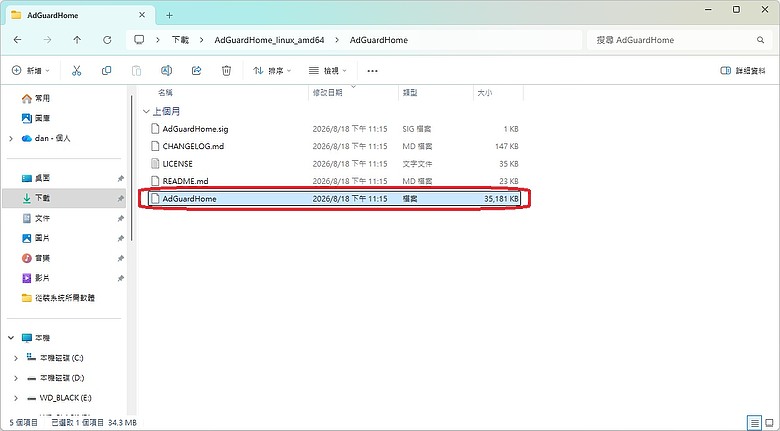Select 本機 in the navigation pane

click(36, 338)
